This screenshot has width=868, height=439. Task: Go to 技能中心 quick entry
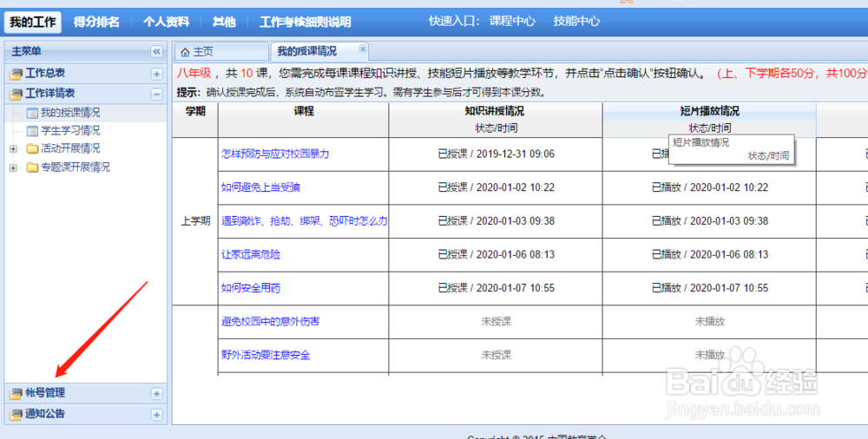click(x=576, y=22)
